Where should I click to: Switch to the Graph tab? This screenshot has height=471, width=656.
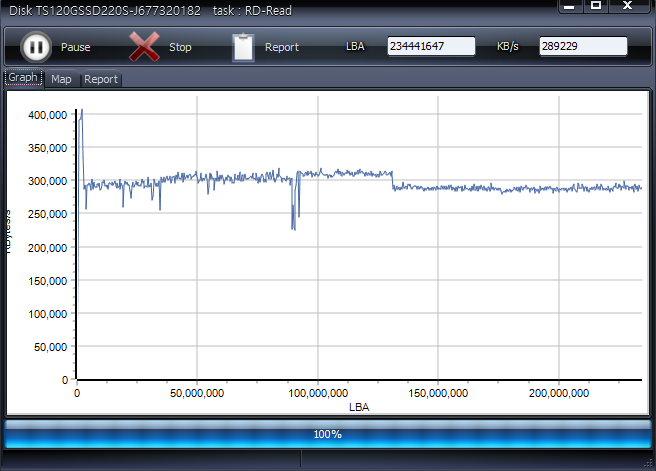(x=23, y=78)
